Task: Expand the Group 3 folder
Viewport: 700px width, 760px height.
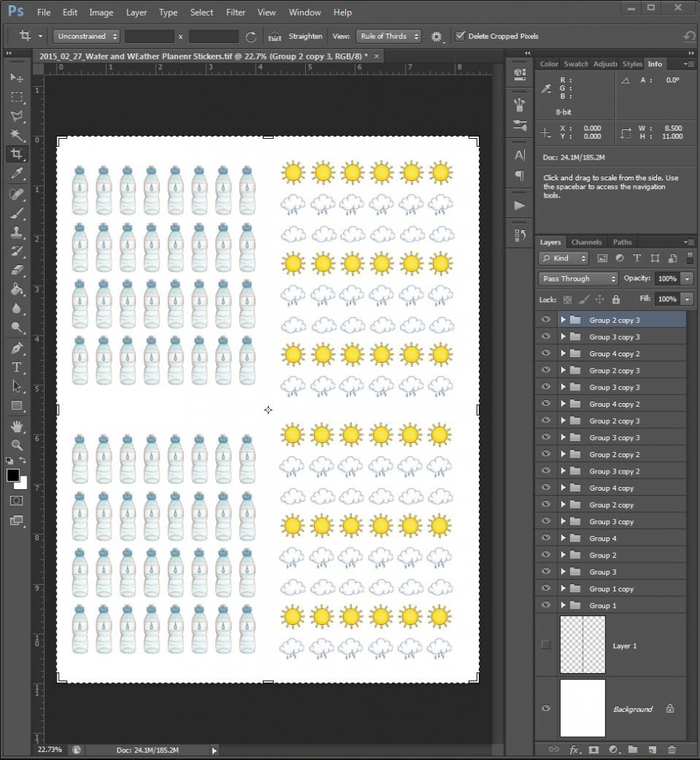Action: [x=563, y=571]
